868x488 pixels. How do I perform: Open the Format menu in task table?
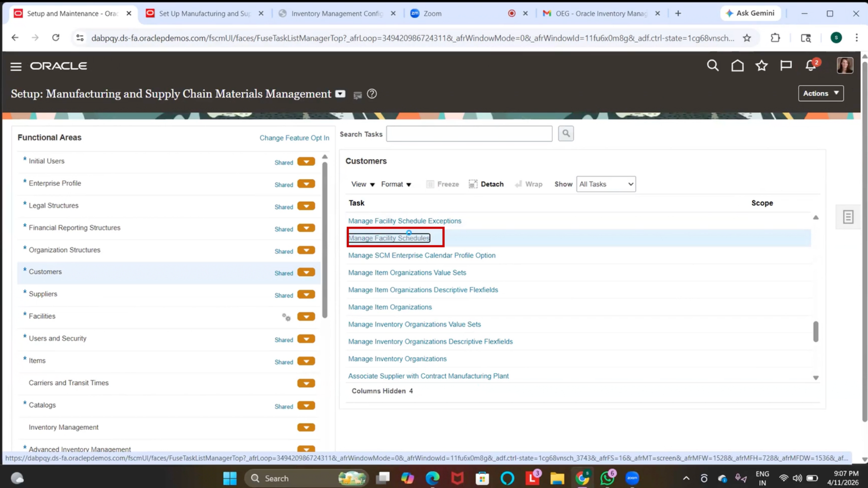coord(396,184)
